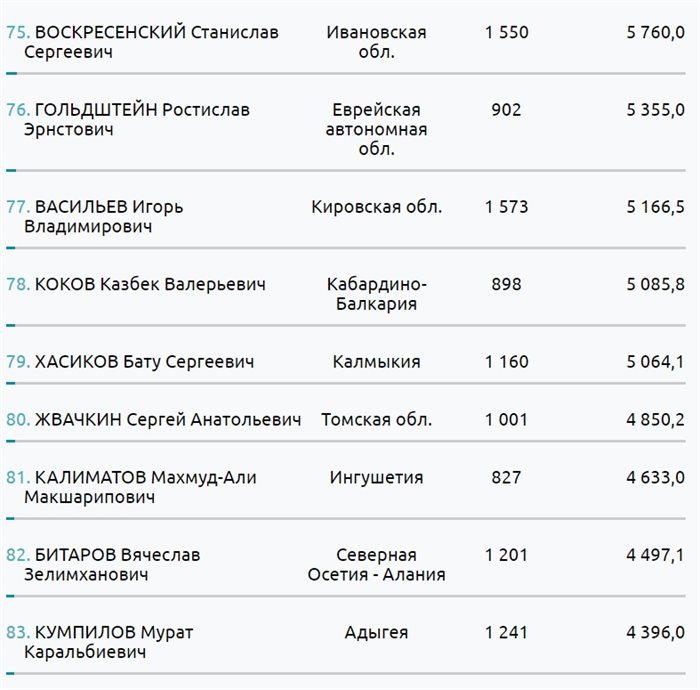
Task: Select Северная Осетия - Алания cell
Action: pos(377,564)
